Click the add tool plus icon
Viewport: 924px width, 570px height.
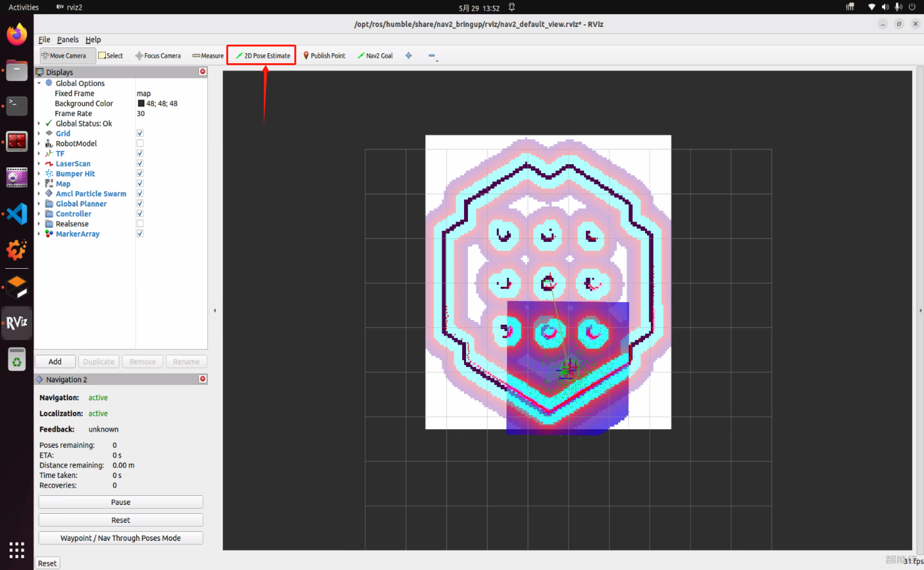[409, 55]
